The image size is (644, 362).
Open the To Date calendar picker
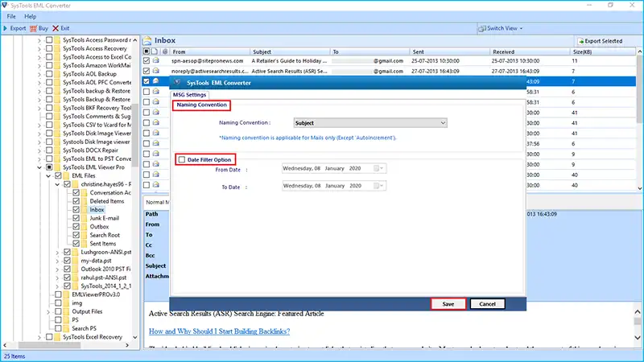click(378, 186)
